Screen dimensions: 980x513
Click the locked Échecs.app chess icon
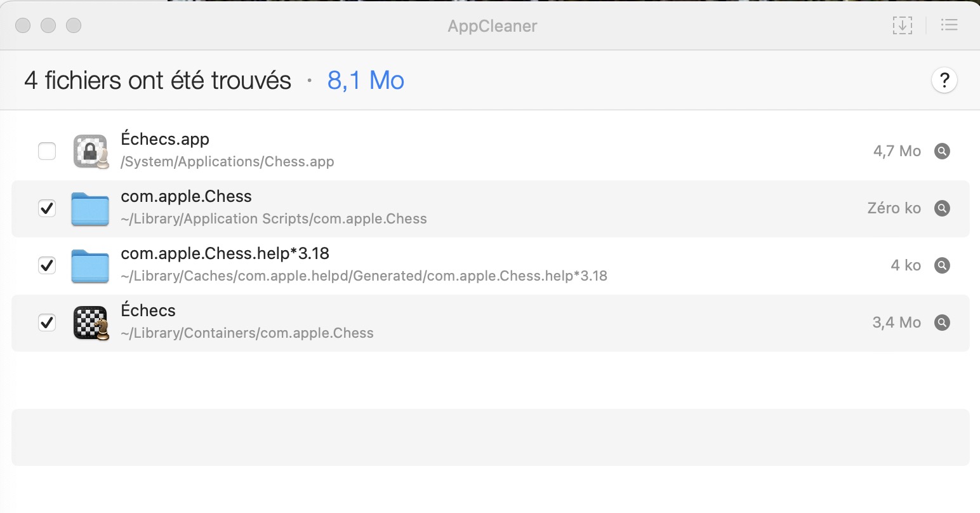coord(90,151)
